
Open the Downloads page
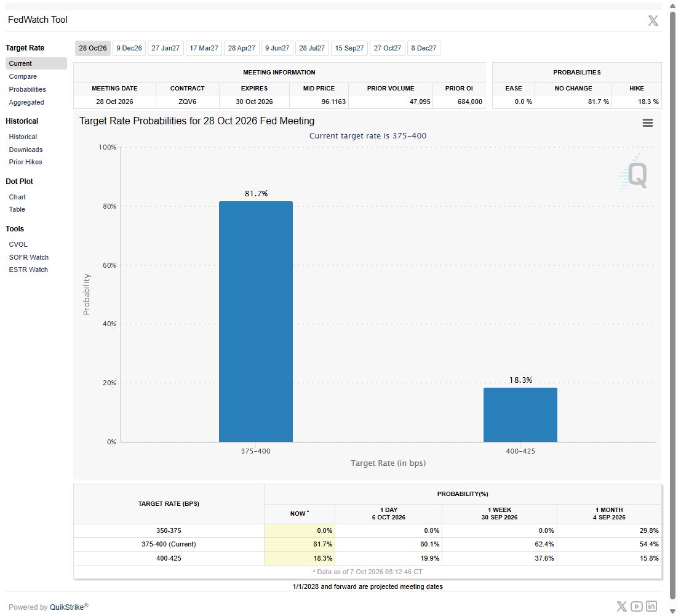(26, 150)
